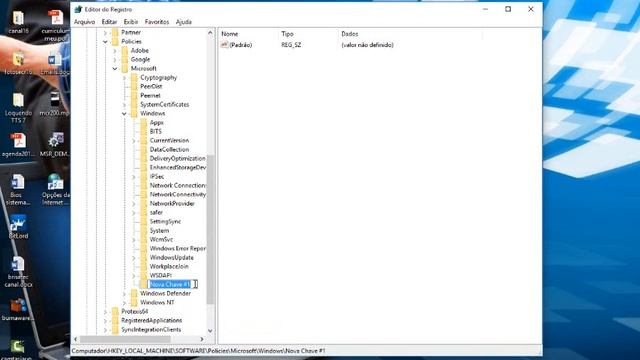
Task: Open the Exibir menu
Action: (x=131, y=22)
